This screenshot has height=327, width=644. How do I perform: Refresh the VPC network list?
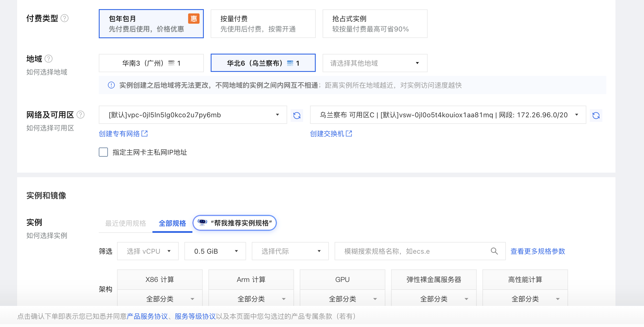[x=297, y=115]
